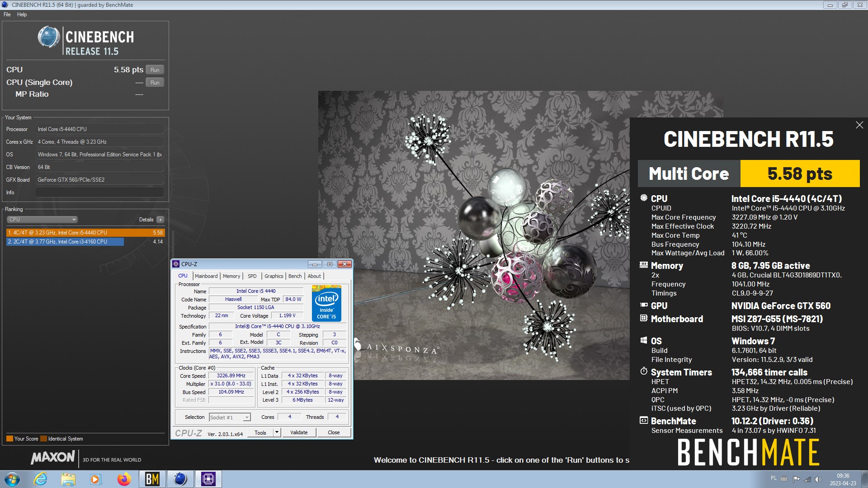The image size is (868, 488).
Task: Click the OS Windows icon in BenchMate panel
Action: pos(644,340)
